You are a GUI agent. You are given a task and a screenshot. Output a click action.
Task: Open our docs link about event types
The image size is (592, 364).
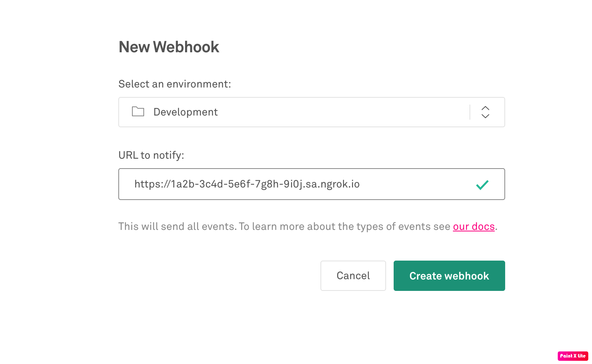[473, 226]
